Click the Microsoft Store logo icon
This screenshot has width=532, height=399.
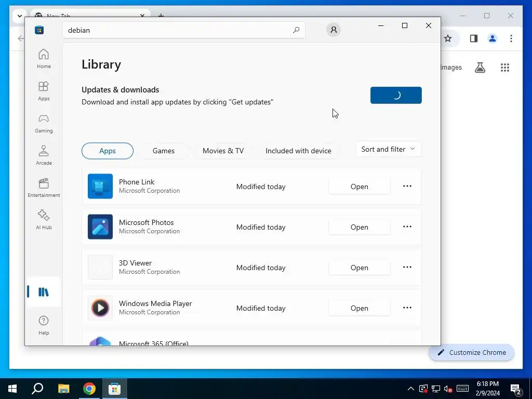pyautogui.click(x=39, y=30)
